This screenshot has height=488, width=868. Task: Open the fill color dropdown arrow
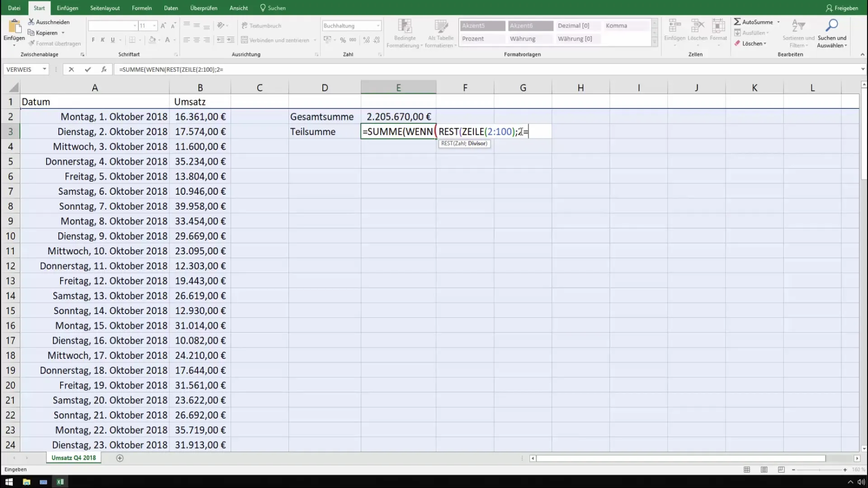[x=159, y=40]
